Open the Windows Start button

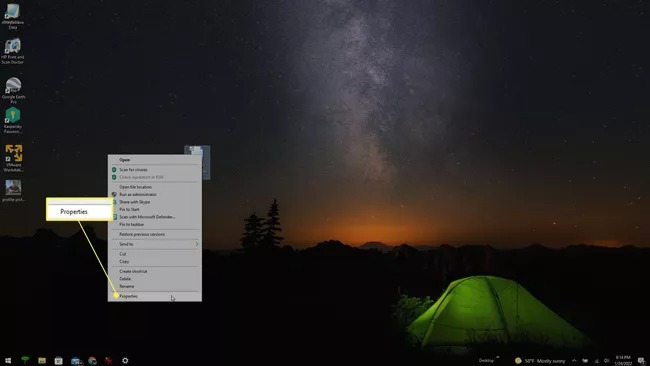point(8,361)
